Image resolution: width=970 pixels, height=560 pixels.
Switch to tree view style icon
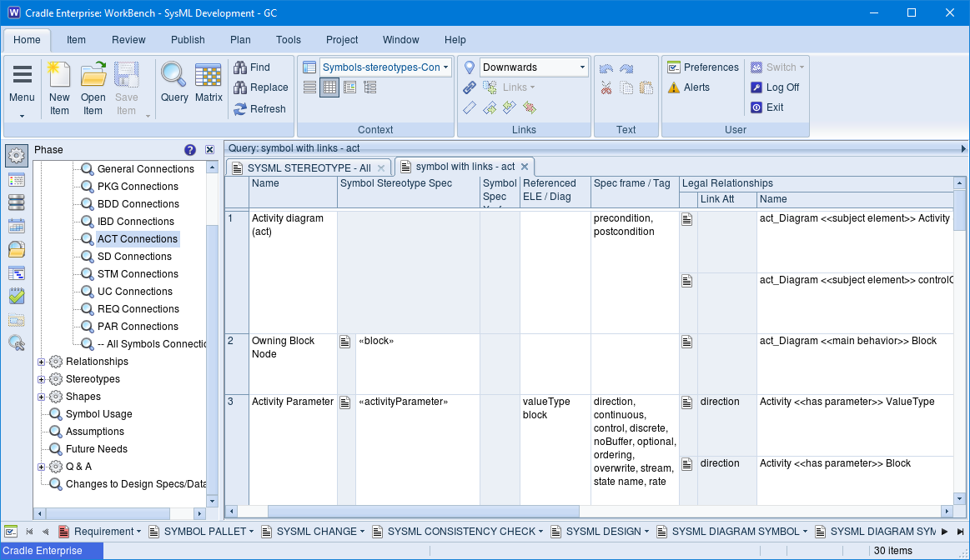coord(370,87)
